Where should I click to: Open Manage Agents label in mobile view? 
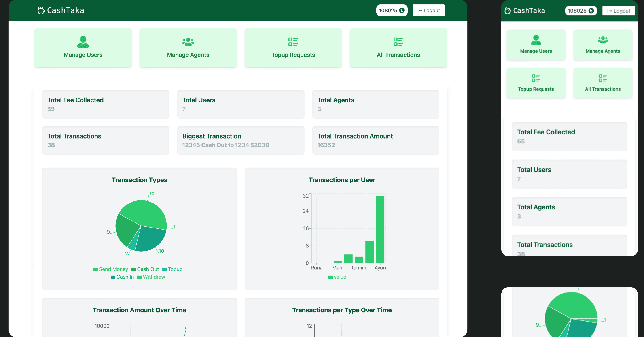pos(603,51)
